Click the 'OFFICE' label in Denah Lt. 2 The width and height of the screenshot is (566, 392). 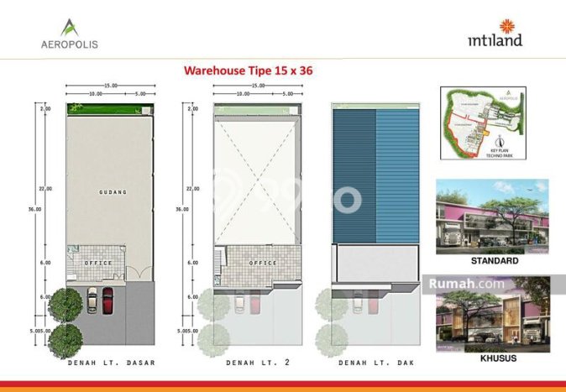tap(263, 263)
